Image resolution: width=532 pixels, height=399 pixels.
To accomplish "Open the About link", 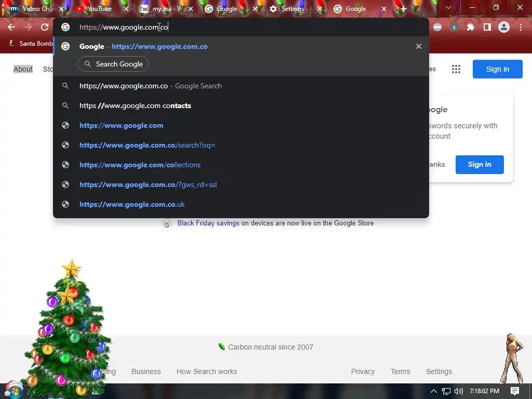I will pyautogui.click(x=23, y=69).
